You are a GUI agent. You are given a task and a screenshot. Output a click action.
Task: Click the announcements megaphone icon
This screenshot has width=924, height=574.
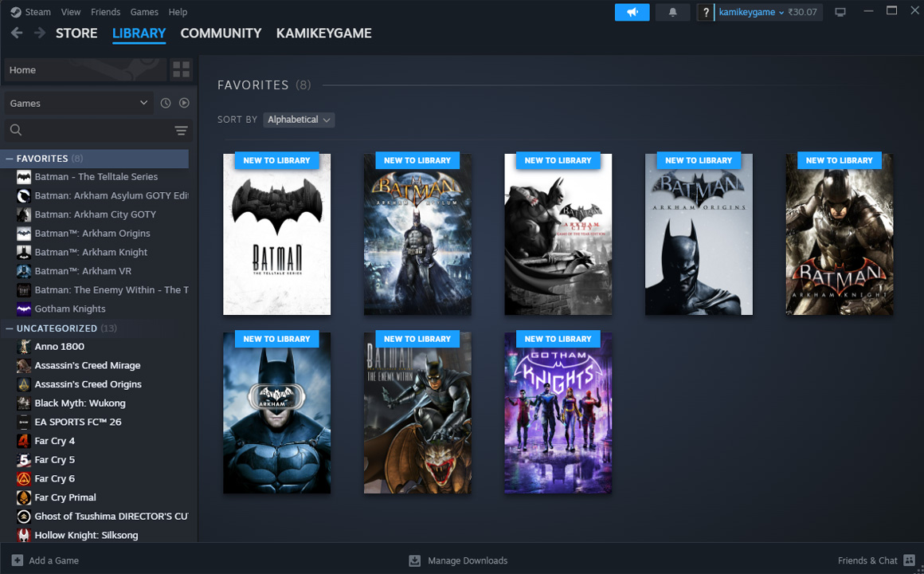click(x=632, y=12)
